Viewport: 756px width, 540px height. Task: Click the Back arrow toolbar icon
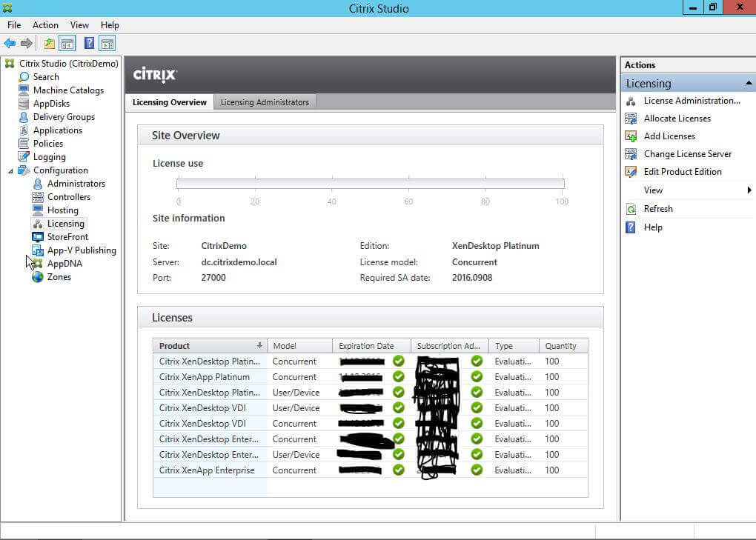[x=10, y=44]
